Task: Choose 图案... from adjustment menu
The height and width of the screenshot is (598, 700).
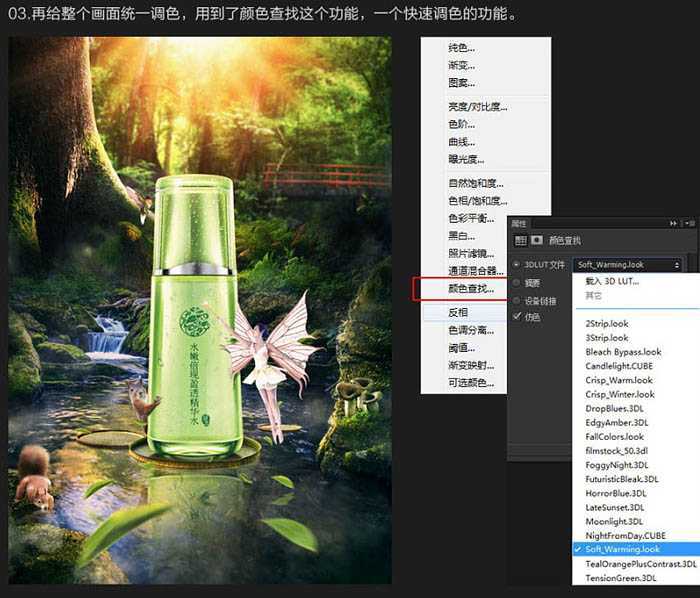Action: 462,83
